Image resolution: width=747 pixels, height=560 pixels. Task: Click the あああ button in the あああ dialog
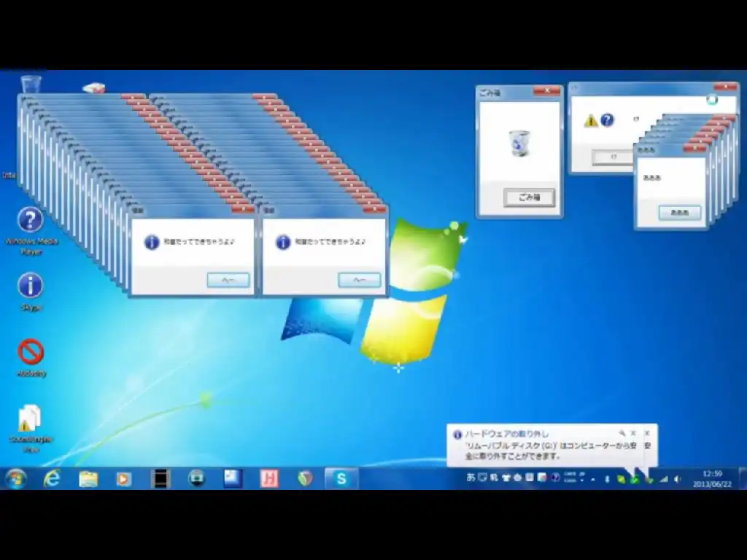(680, 212)
